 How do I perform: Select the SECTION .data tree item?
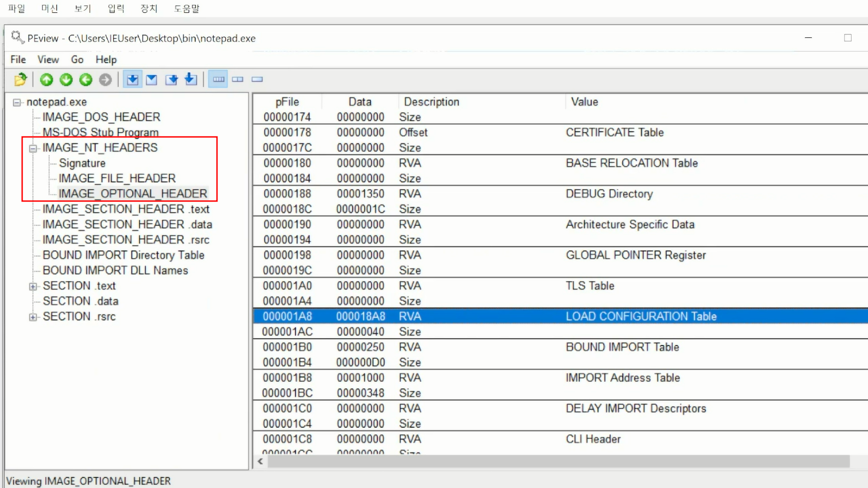tap(80, 301)
